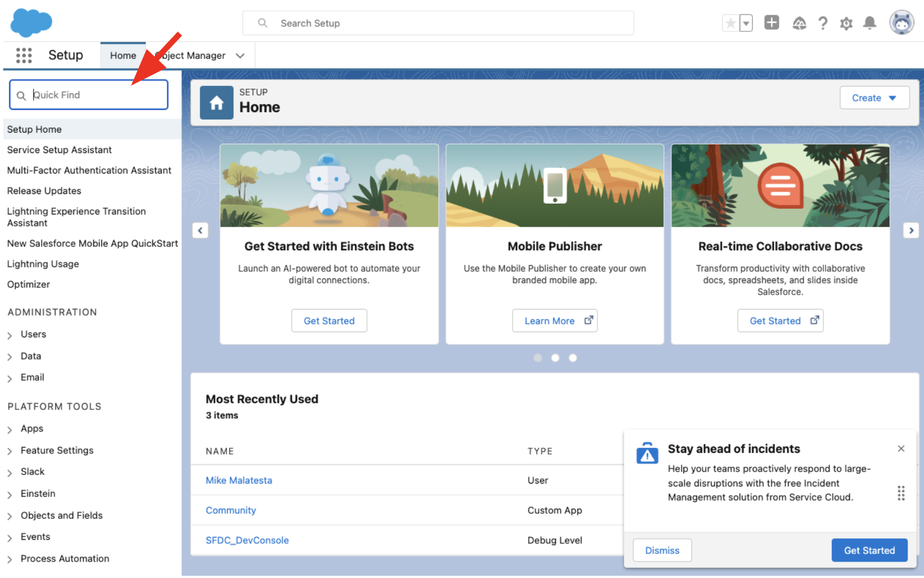The width and height of the screenshot is (924, 578).
Task: Click the Custom App type cell
Action: pyautogui.click(x=555, y=510)
